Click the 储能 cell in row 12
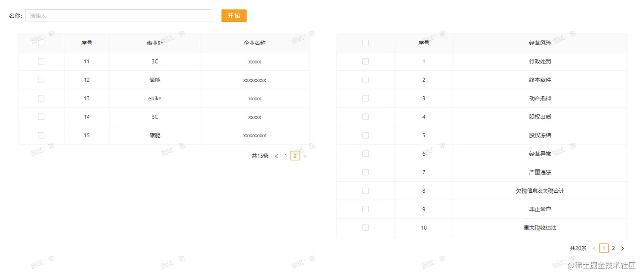The image size is (644, 278). click(x=155, y=80)
